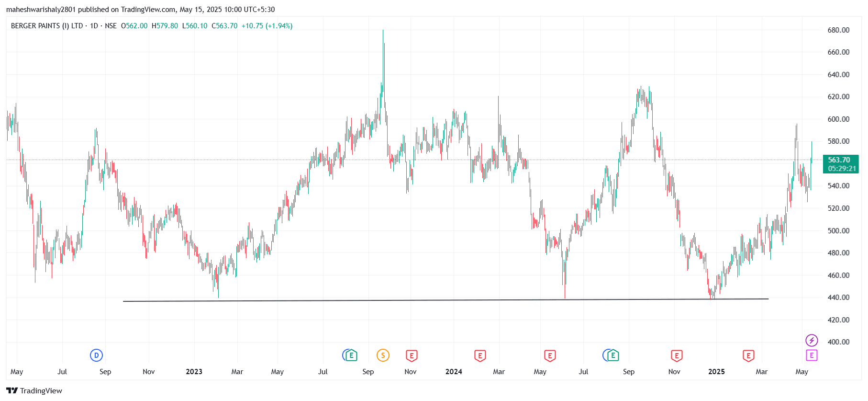Viewport: 868px width, 401px height.
Task: Click the 540.00 price axis label
Action: (x=838, y=186)
